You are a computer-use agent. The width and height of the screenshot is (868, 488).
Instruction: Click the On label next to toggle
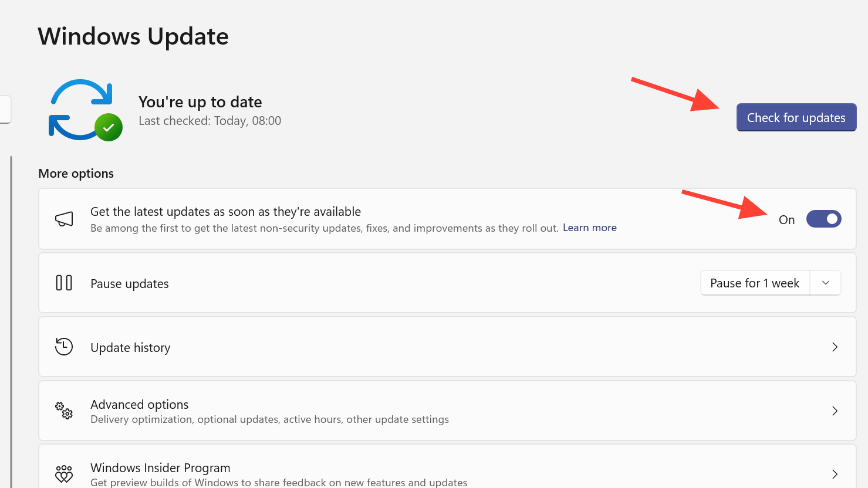click(x=786, y=220)
